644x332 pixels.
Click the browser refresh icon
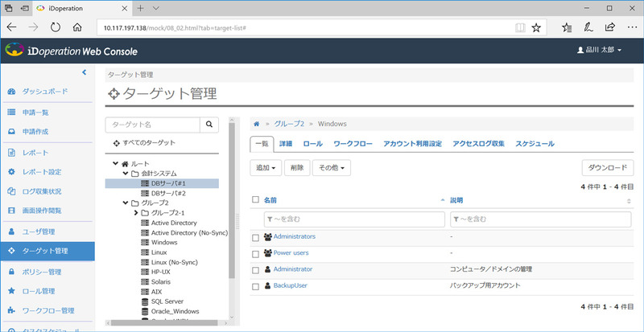(55, 27)
